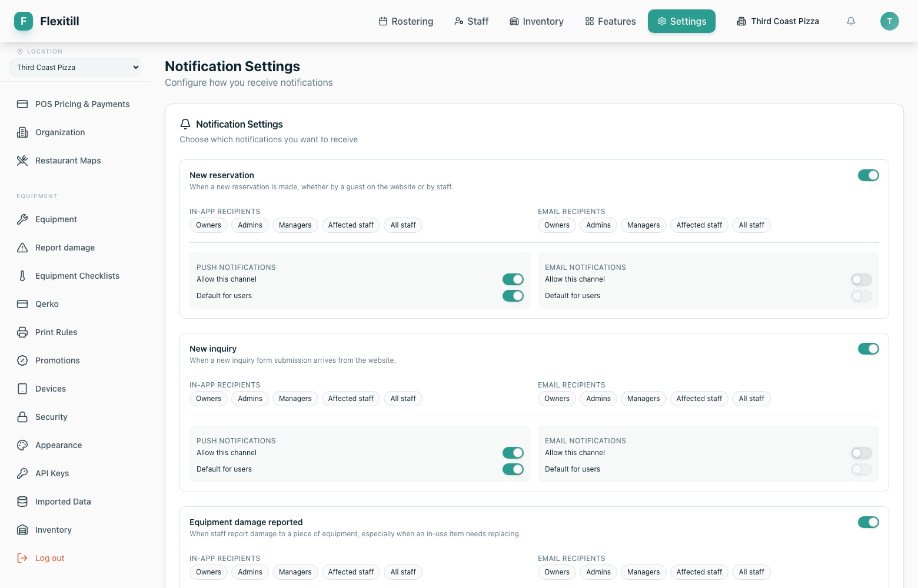This screenshot has height=588, width=918.
Task: Open the notifications bell in header
Action: [x=851, y=21]
